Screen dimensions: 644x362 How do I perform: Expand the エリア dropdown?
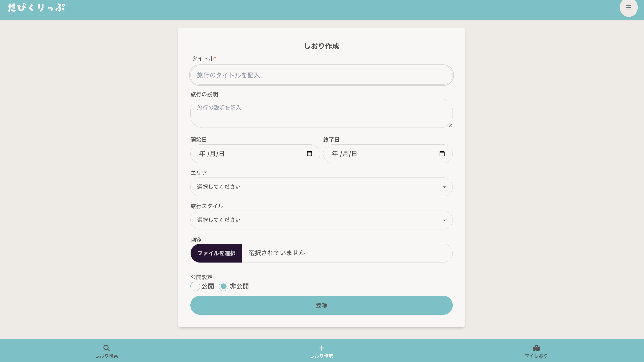tap(321, 187)
